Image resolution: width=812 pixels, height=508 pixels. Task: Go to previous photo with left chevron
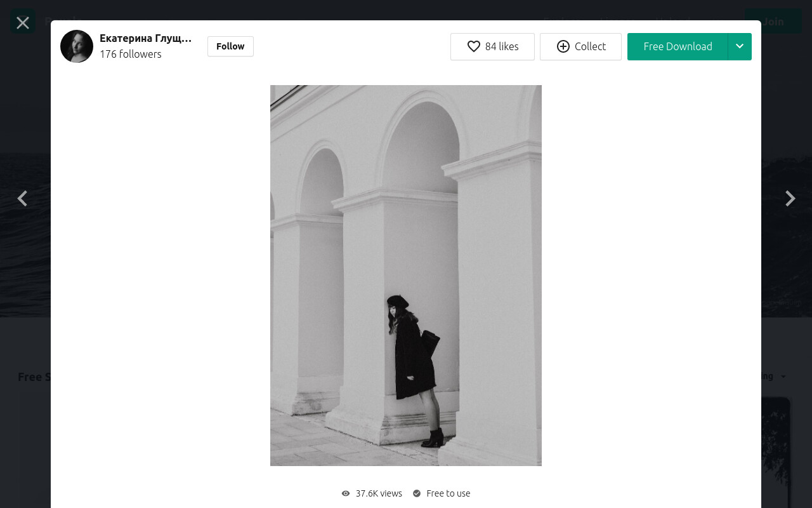(22, 199)
